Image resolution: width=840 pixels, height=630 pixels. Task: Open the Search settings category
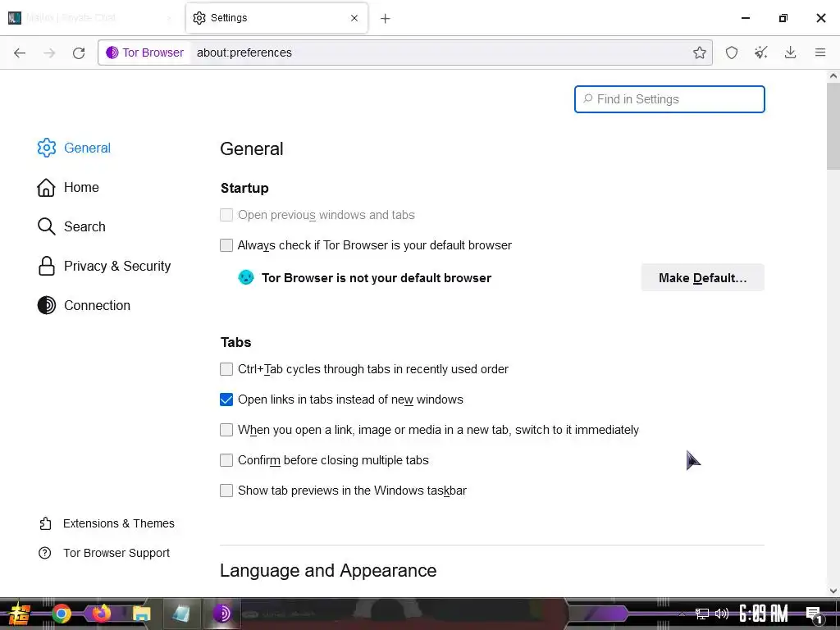[71, 226]
